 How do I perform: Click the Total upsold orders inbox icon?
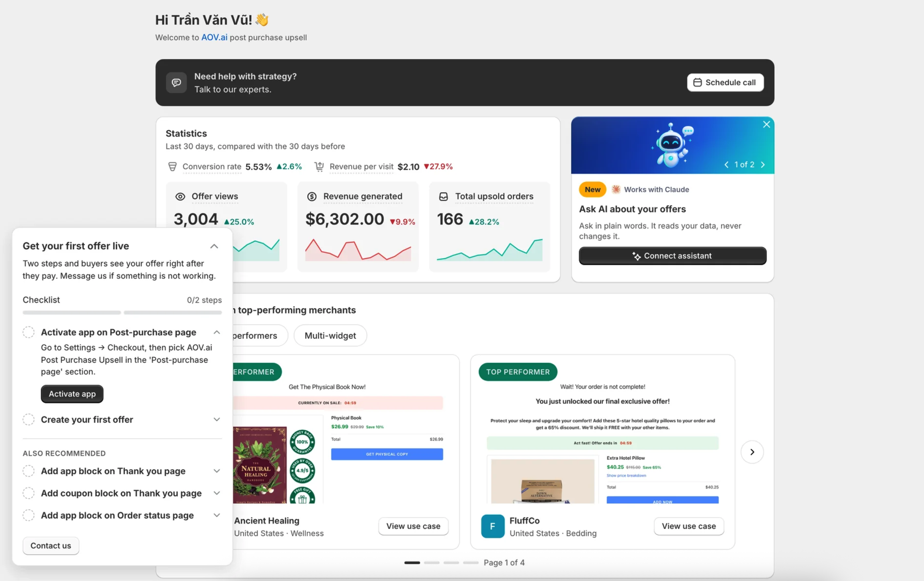[443, 197]
